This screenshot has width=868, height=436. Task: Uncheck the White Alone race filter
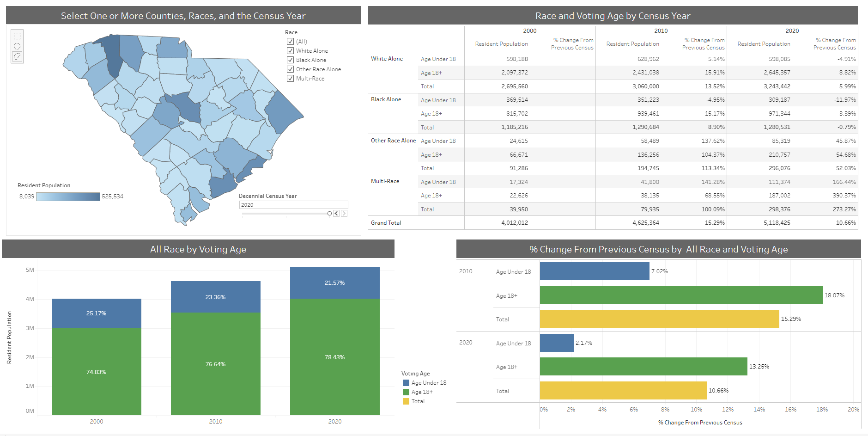[x=290, y=50]
